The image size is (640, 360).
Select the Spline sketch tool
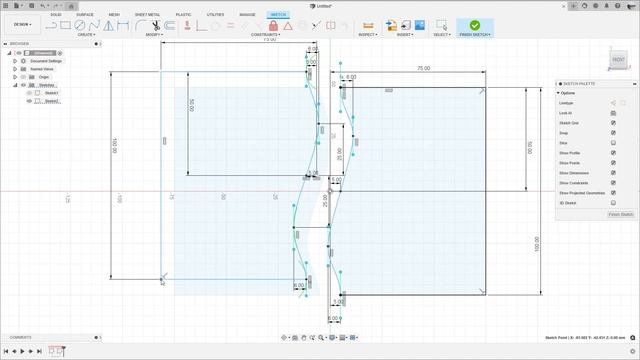click(x=94, y=25)
